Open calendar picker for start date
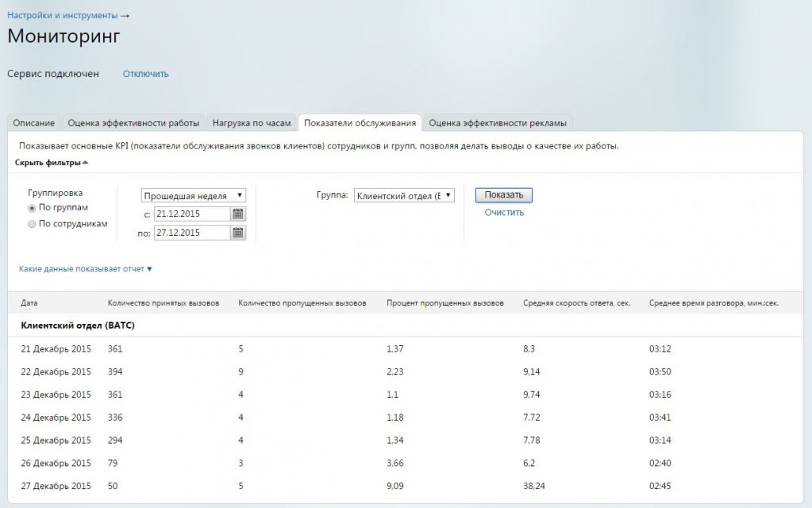The height and width of the screenshot is (508, 812). tap(238, 214)
